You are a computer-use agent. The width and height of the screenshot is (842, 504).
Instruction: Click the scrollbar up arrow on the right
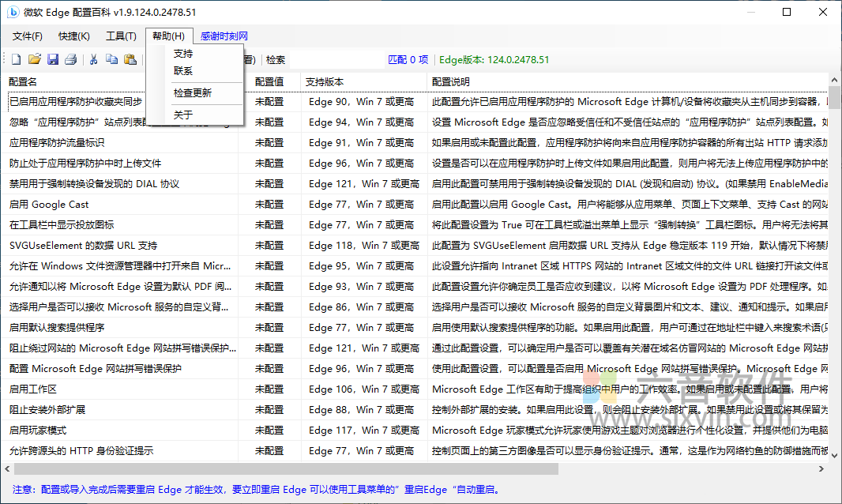click(835, 78)
